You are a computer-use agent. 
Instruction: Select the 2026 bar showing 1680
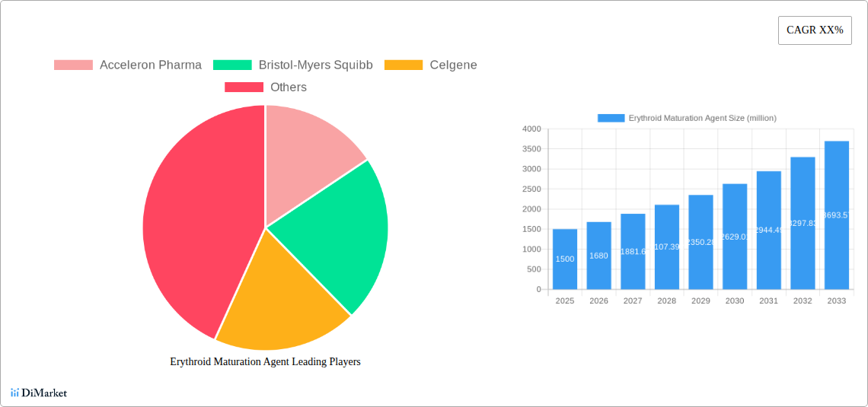pos(598,256)
